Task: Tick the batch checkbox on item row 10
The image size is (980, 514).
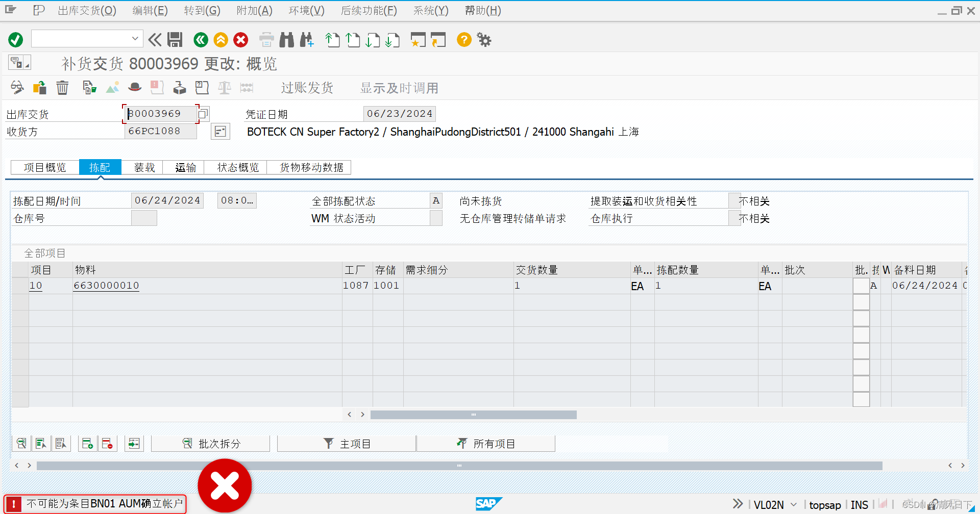Action: tap(861, 286)
